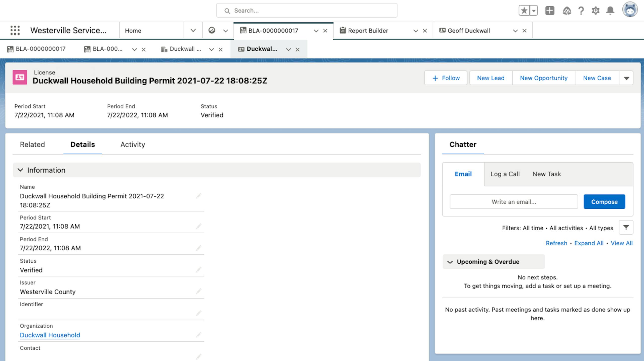Click the Write an email field
Viewport: 644px width, 361px height.
[514, 202]
